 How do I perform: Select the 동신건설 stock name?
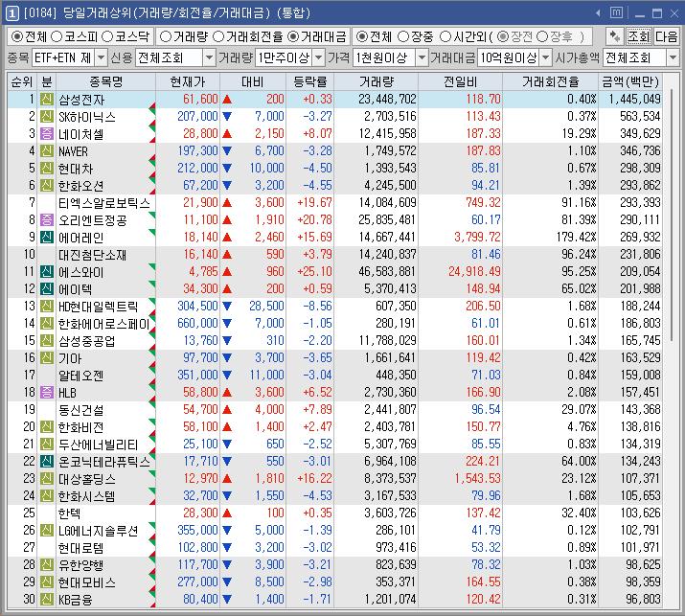click(x=81, y=410)
